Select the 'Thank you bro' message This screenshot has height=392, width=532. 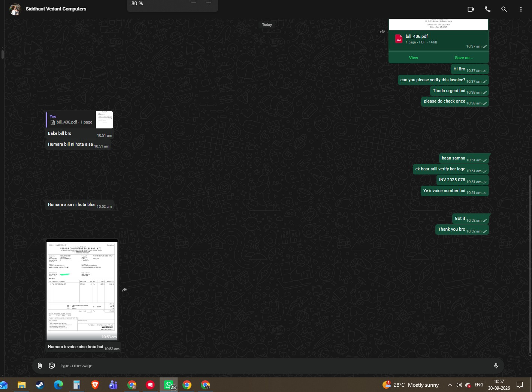tap(462, 230)
